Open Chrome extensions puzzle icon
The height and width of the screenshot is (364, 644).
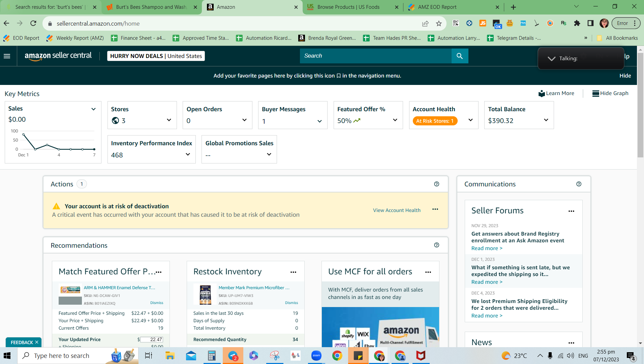pos(577,23)
